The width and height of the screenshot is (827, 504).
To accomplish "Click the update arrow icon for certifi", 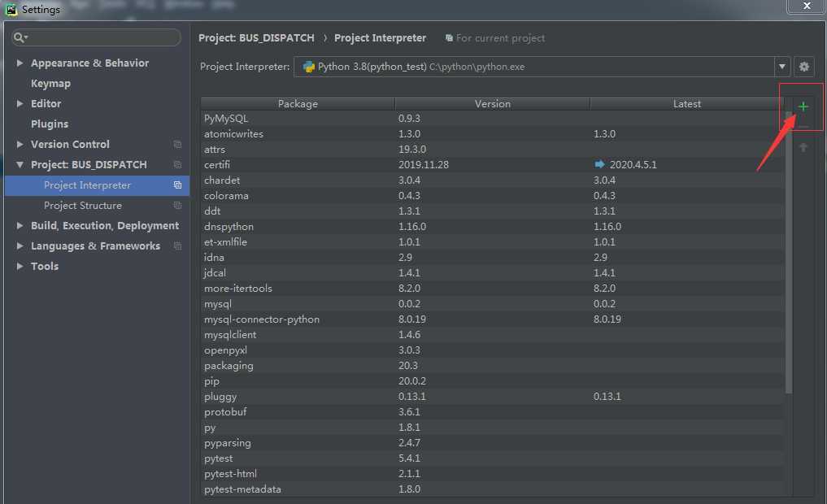I will coord(599,164).
